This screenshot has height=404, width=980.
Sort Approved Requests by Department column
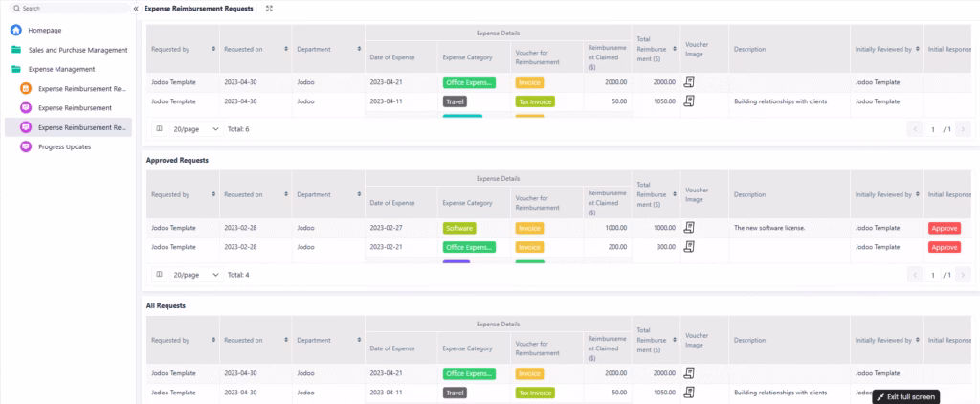[x=358, y=194]
